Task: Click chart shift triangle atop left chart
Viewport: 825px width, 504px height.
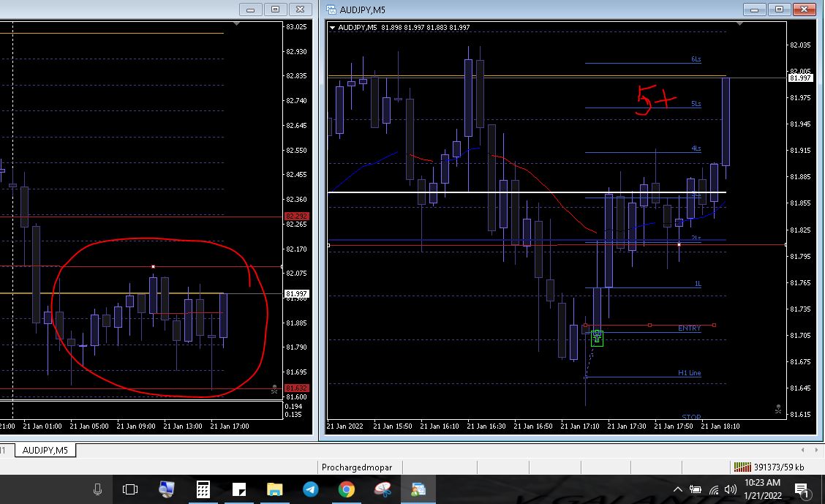Action: coord(236,23)
